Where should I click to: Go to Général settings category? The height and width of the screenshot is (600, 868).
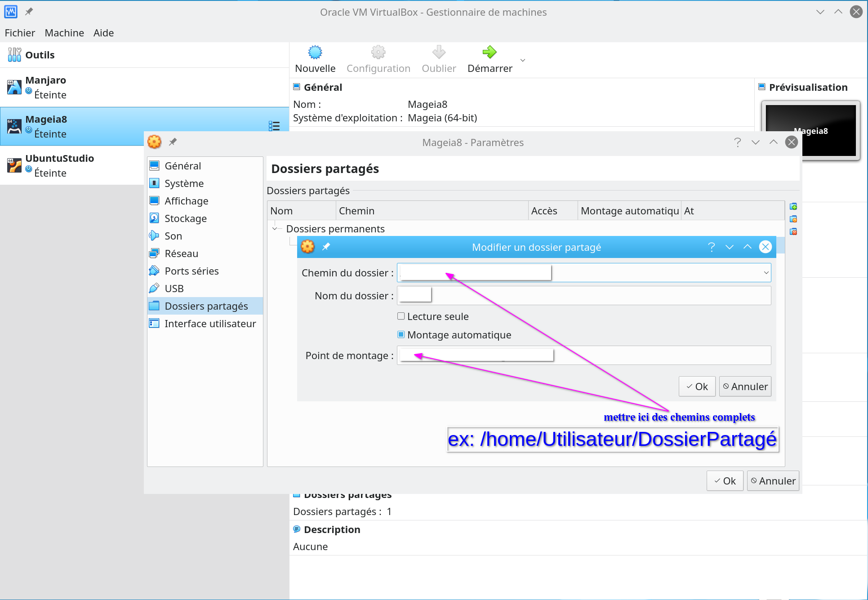pyautogui.click(x=205, y=166)
